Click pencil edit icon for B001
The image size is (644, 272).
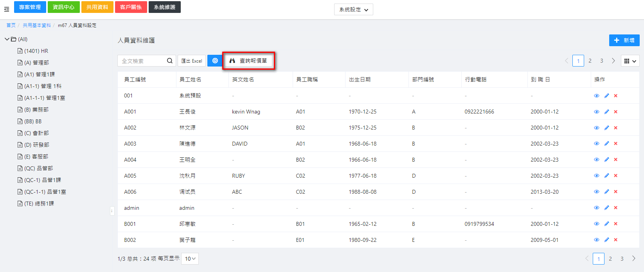[x=606, y=224]
